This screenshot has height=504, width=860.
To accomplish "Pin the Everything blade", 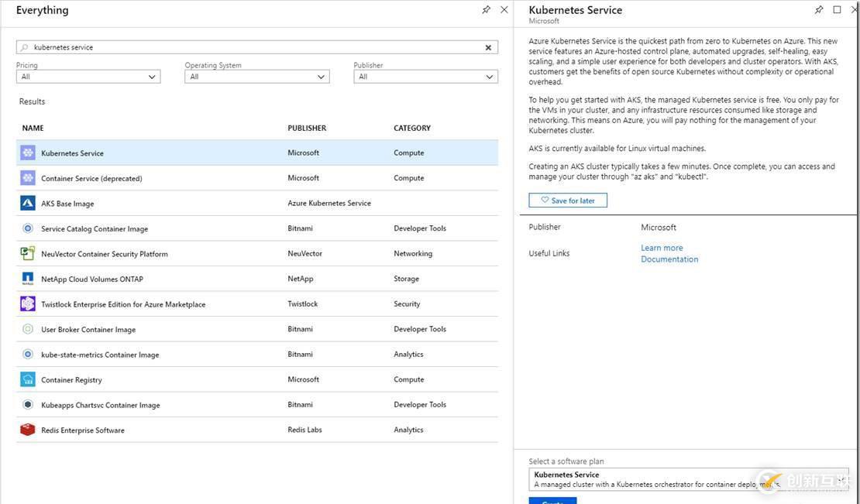I will point(486,10).
